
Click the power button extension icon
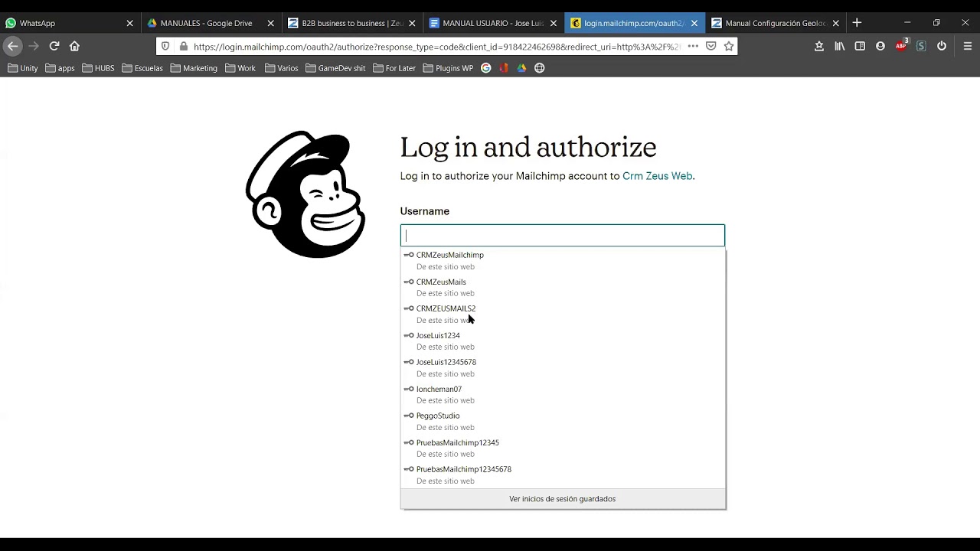coord(942,46)
